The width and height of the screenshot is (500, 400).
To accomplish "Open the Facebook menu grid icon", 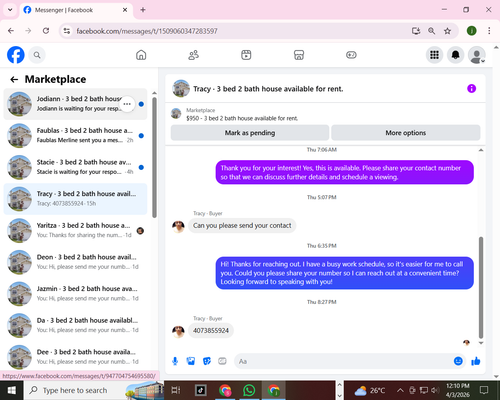I will coord(434,55).
